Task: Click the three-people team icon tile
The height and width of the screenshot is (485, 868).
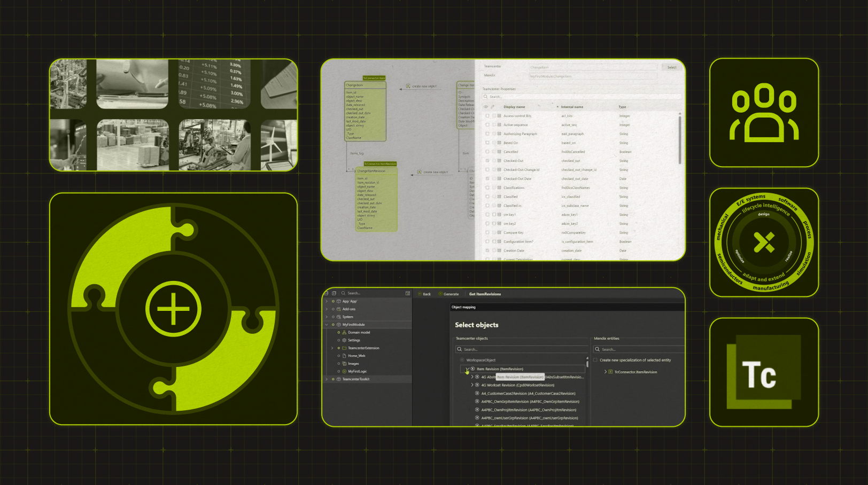Action: pyautogui.click(x=764, y=113)
